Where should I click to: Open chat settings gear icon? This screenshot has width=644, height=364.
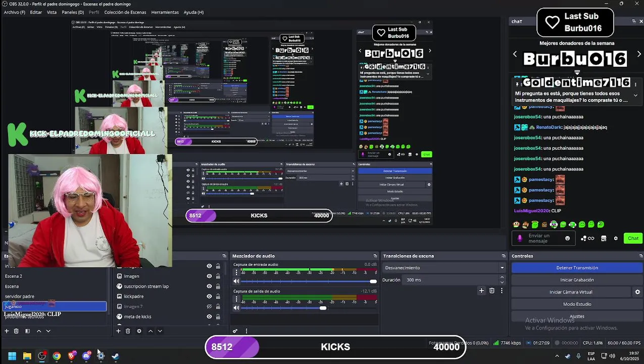[x=615, y=238]
